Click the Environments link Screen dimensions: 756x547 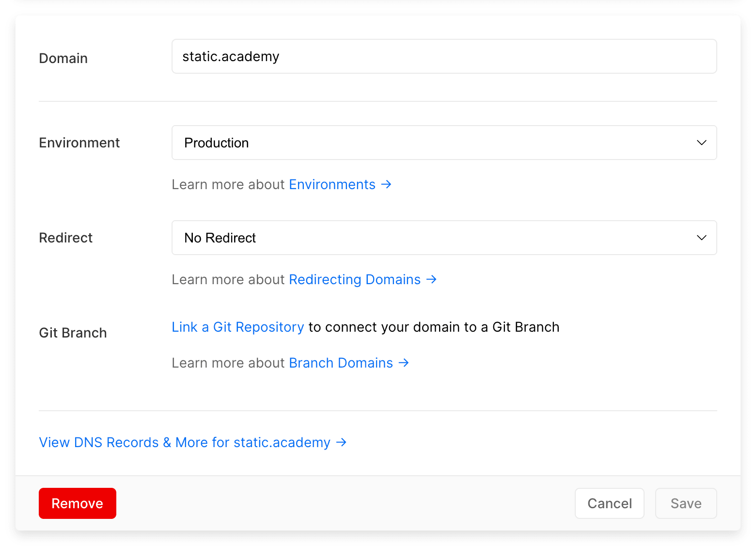tap(332, 184)
